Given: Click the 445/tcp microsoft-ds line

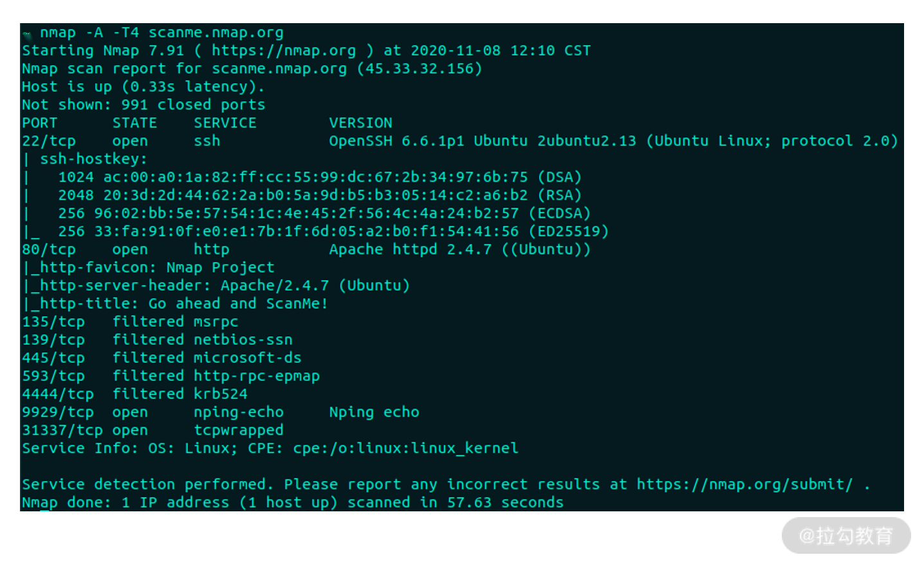Looking at the screenshot, I should point(162,358).
